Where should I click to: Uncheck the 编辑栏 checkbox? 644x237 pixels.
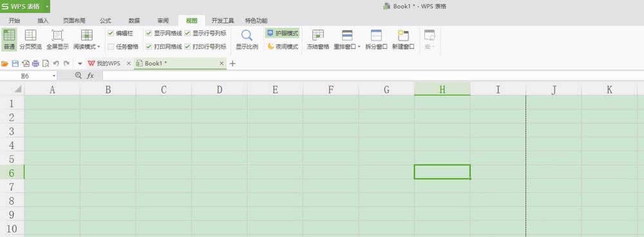pyautogui.click(x=111, y=33)
